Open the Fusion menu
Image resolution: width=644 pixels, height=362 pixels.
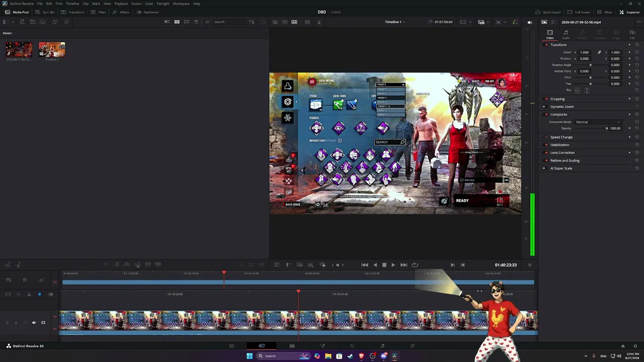click(x=136, y=4)
